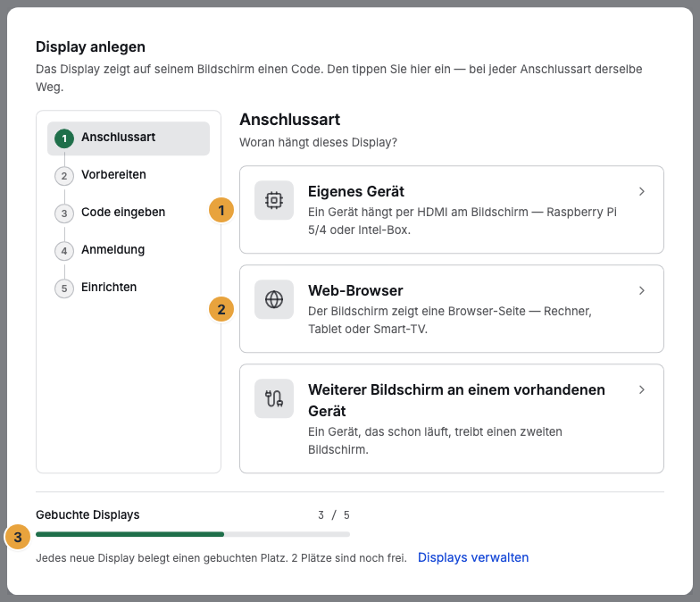The image size is (700, 602).
Task: Click the 3 / 5 booked count
Action: coord(334,514)
